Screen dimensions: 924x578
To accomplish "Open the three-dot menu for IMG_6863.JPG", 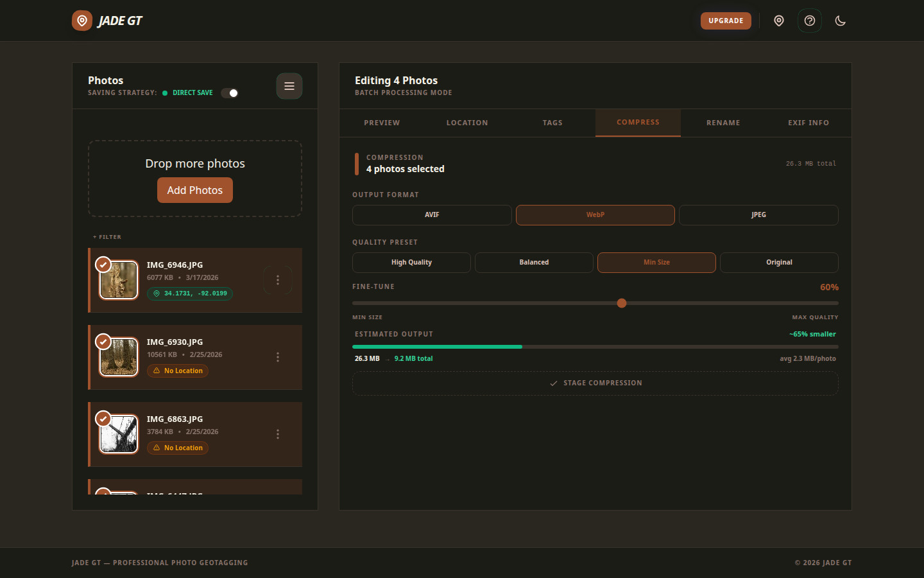I will pos(278,434).
